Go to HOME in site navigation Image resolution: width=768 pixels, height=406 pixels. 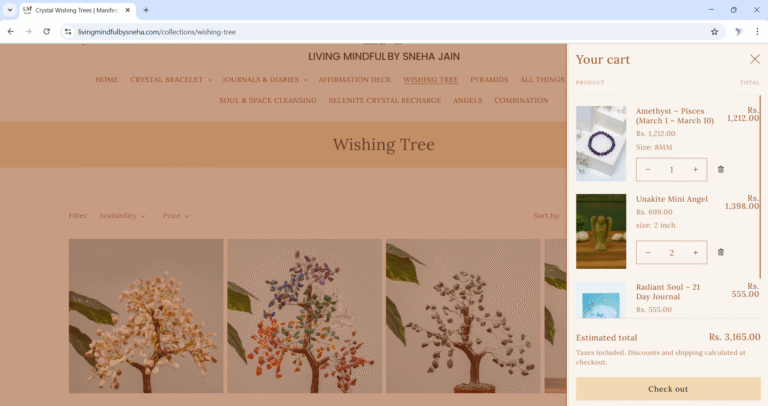coord(107,79)
